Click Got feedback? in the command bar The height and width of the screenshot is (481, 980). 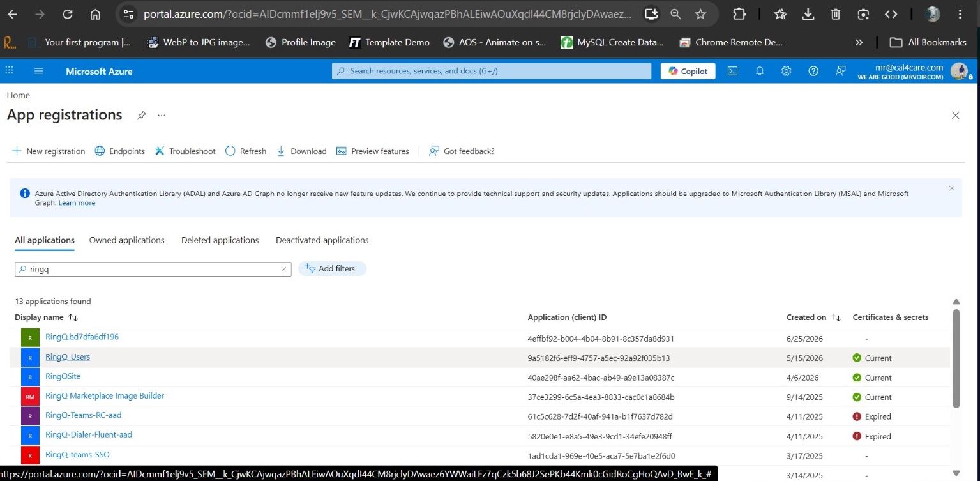(462, 151)
